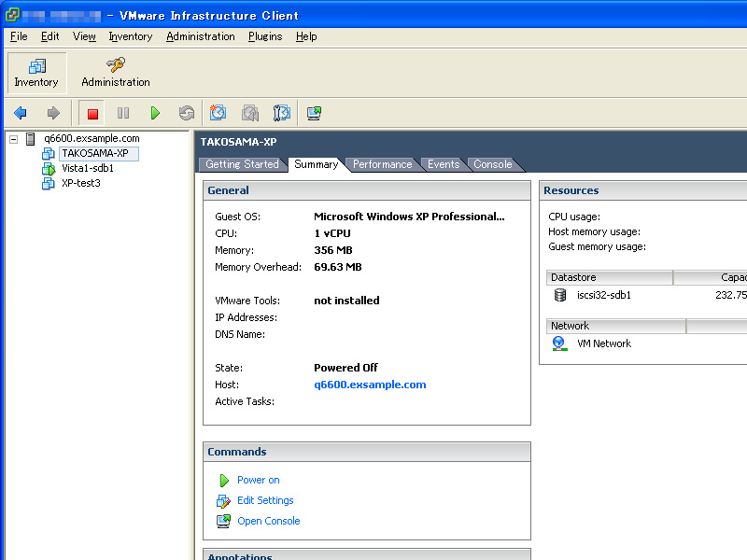The width and height of the screenshot is (747, 560).
Task: Open the Administration menu
Action: (201, 36)
